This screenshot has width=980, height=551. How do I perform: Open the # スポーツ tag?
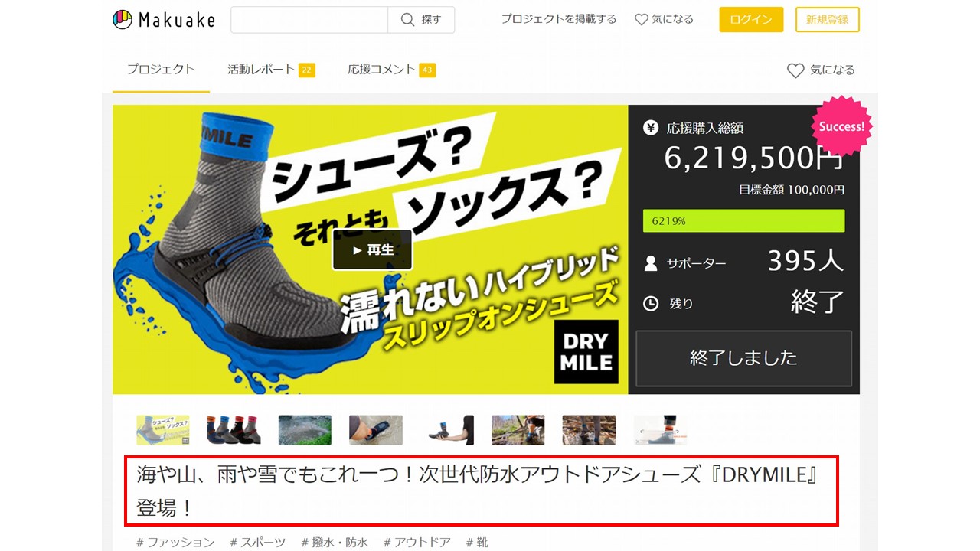pyautogui.click(x=258, y=543)
